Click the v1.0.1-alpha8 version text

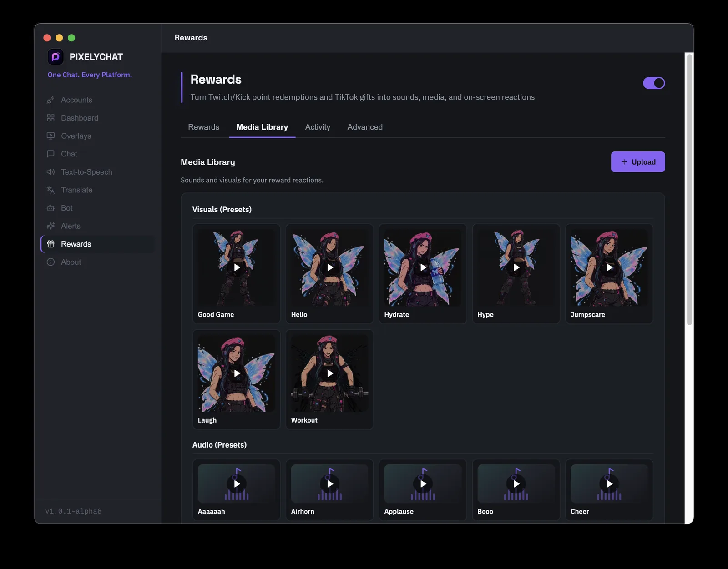(74, 511)
